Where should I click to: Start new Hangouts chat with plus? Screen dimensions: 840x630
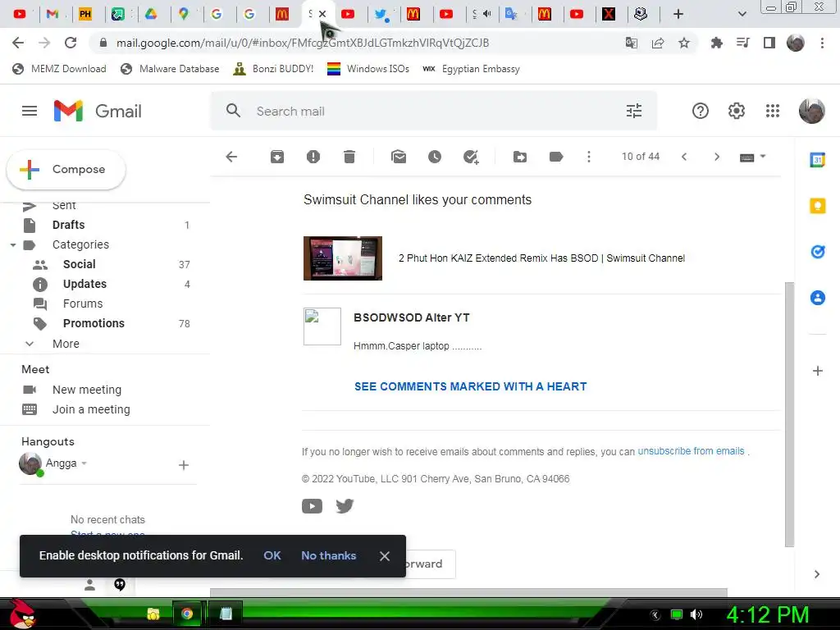pyautogui.click(x=183, y=465)
